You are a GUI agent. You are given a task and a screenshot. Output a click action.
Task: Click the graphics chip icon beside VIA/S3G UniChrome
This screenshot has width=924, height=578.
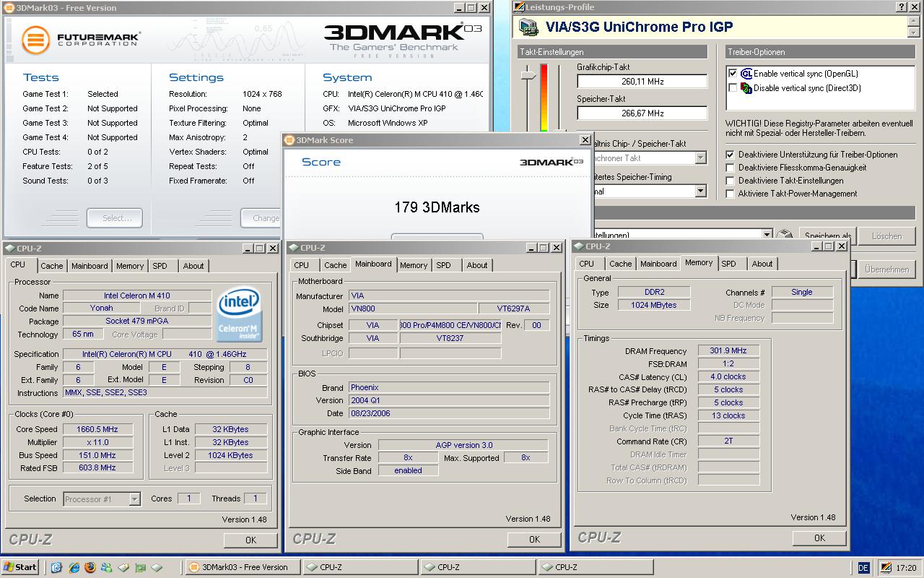[528, 27]
